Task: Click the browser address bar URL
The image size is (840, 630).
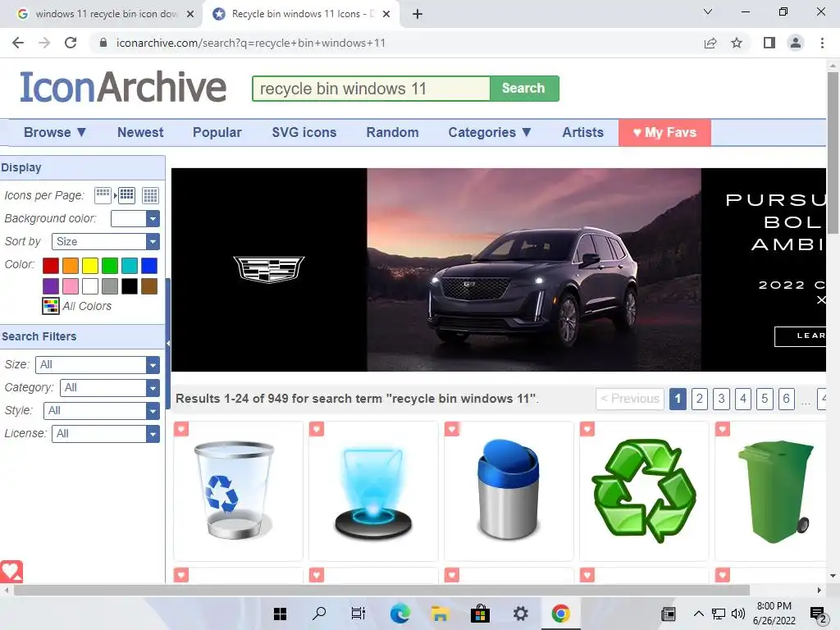Action: [x=251, y=43]
